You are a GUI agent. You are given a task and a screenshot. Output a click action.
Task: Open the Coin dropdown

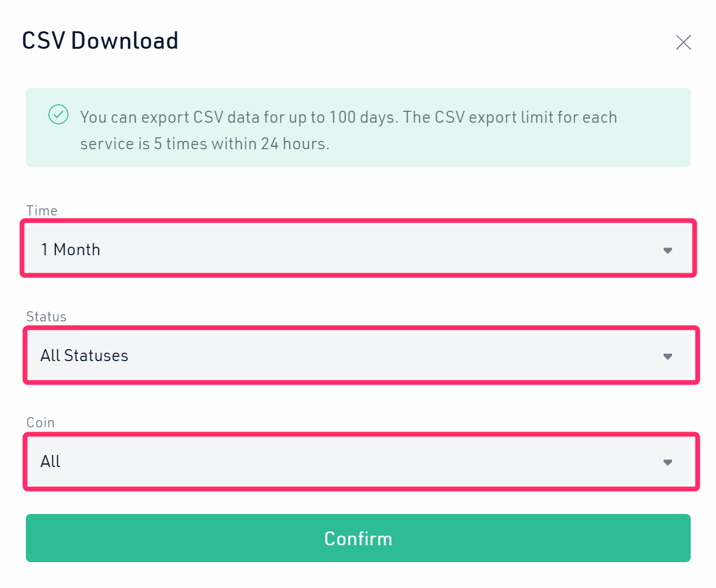(x=358, y=462)
